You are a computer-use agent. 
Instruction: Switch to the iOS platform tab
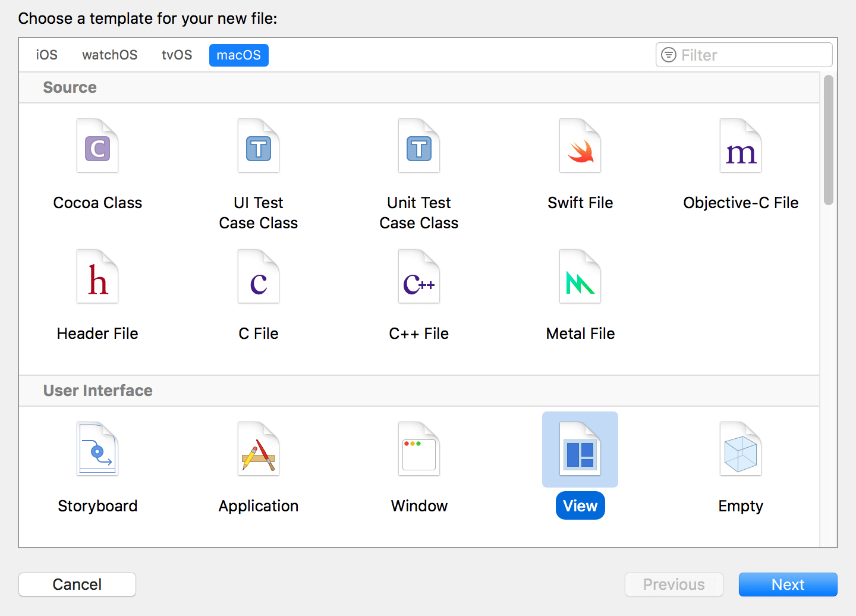[47, 55]
